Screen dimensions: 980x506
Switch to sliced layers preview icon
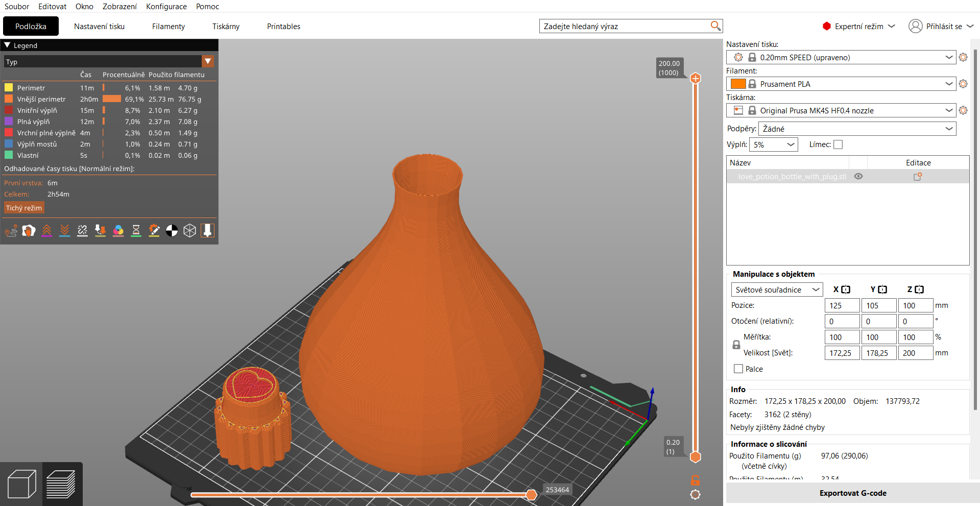point(61,484)
